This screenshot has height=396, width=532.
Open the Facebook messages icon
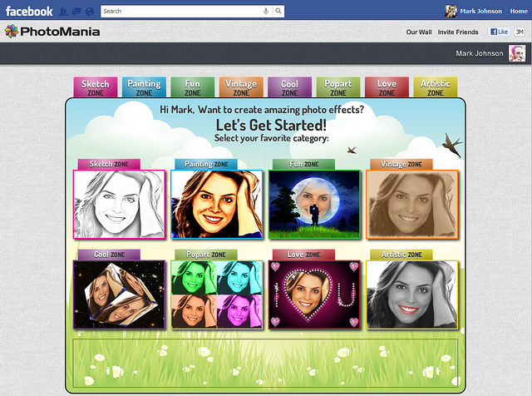(x=76, y=12)
